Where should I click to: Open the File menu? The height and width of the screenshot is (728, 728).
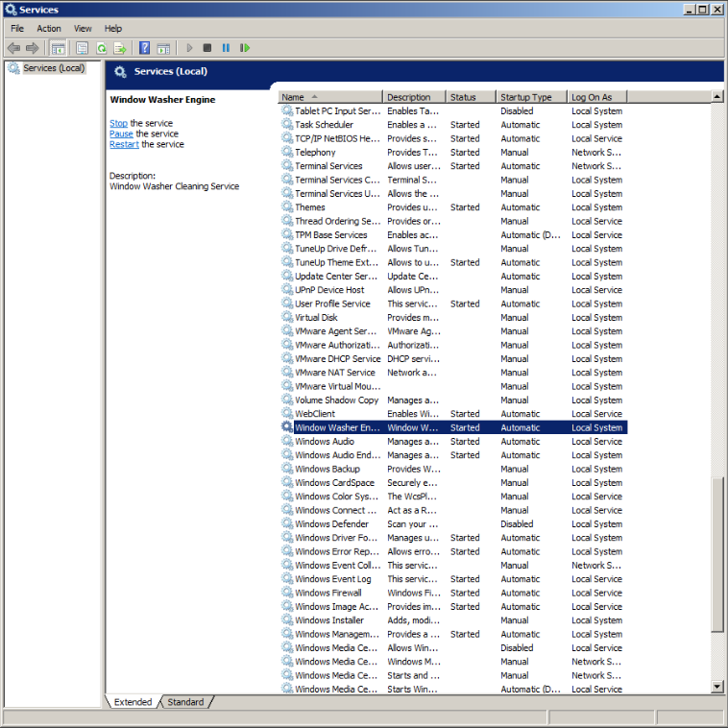pyautogui.click(x=17, y=28)
